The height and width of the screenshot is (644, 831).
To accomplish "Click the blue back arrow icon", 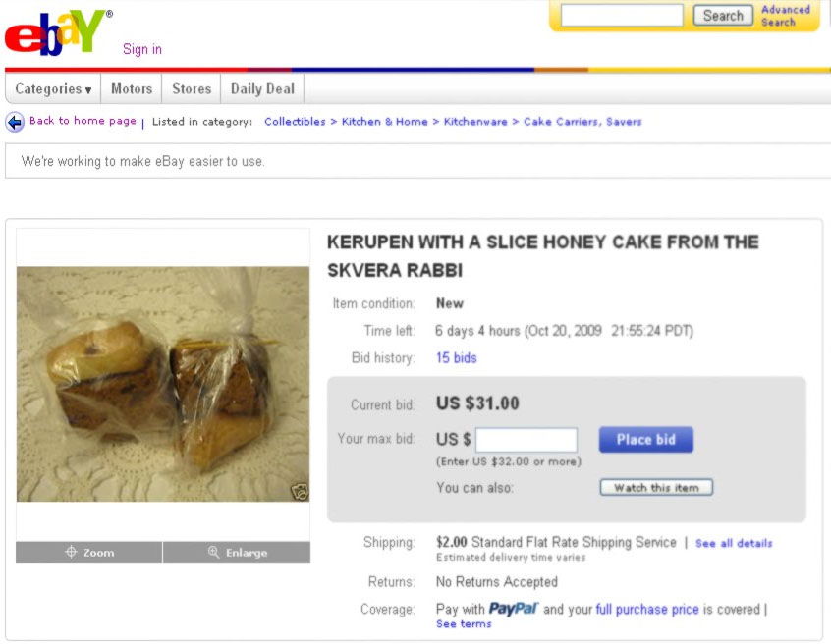I will [x=14, y=121].
